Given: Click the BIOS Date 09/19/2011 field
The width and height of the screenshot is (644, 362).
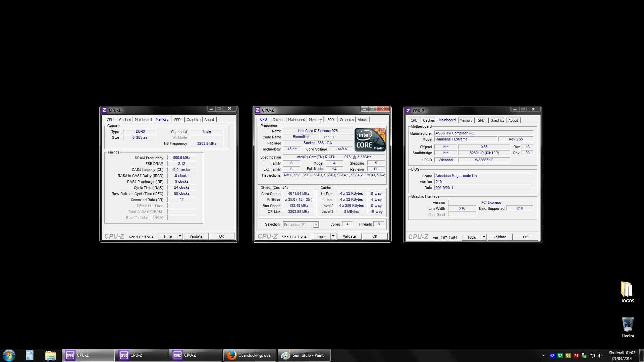Looking at the screenshot, I should [x=484, y=188].
